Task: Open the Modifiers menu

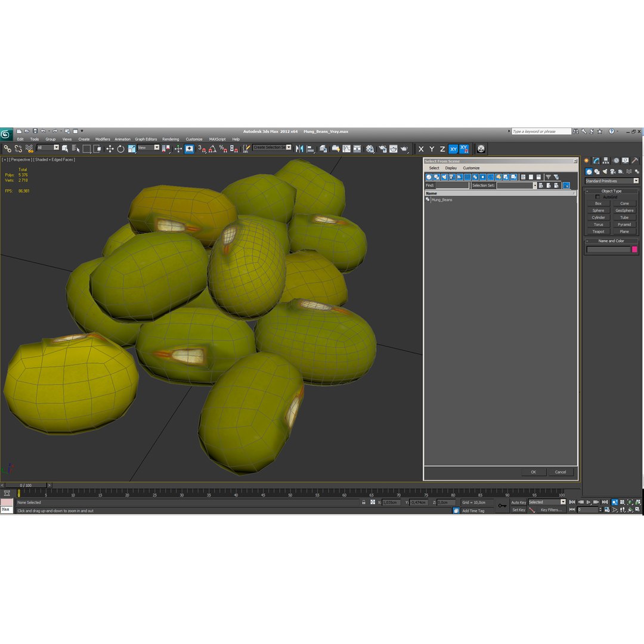Action: [103, 139]
